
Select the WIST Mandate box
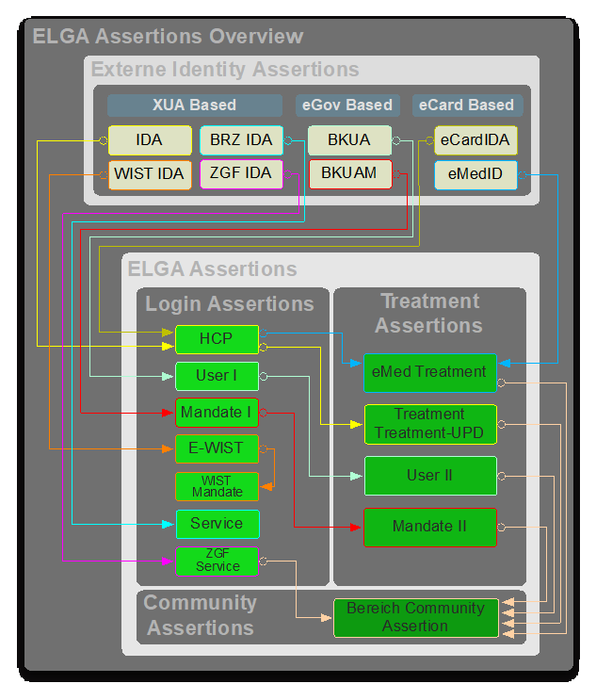tap(217, 486)
